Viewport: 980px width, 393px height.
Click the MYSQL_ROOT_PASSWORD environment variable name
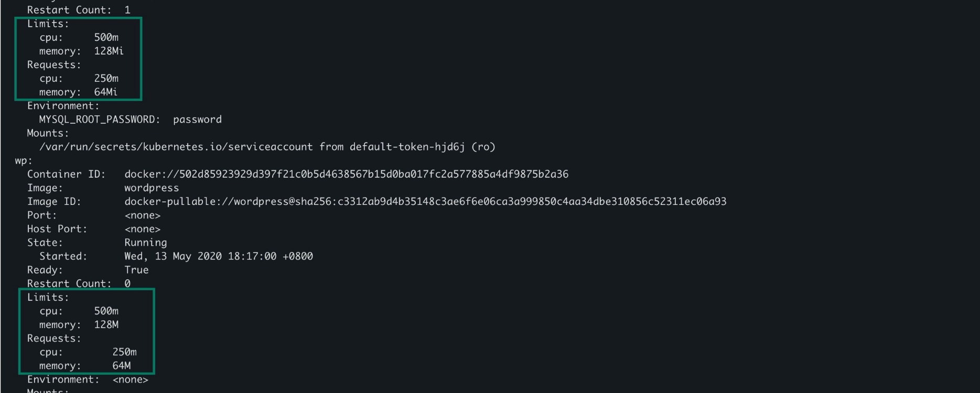click(x=100, y=119)
